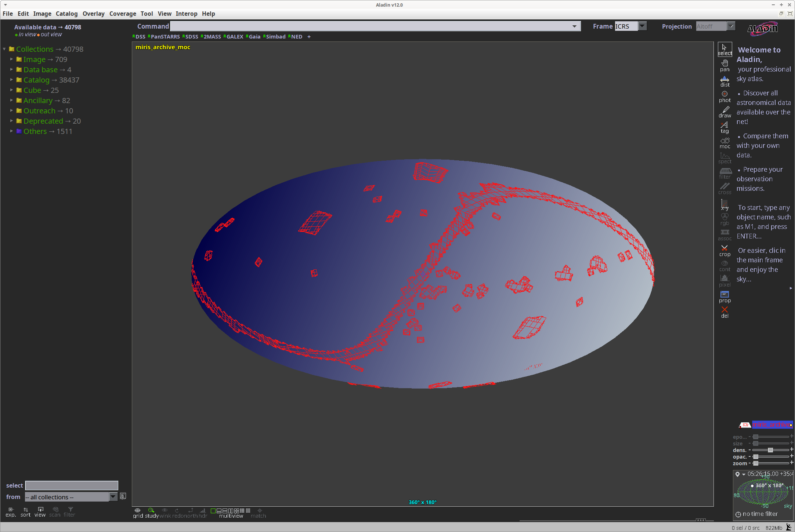Switch to four-panel multiview layout
795x532 pixels.
(x=236, y=511)
